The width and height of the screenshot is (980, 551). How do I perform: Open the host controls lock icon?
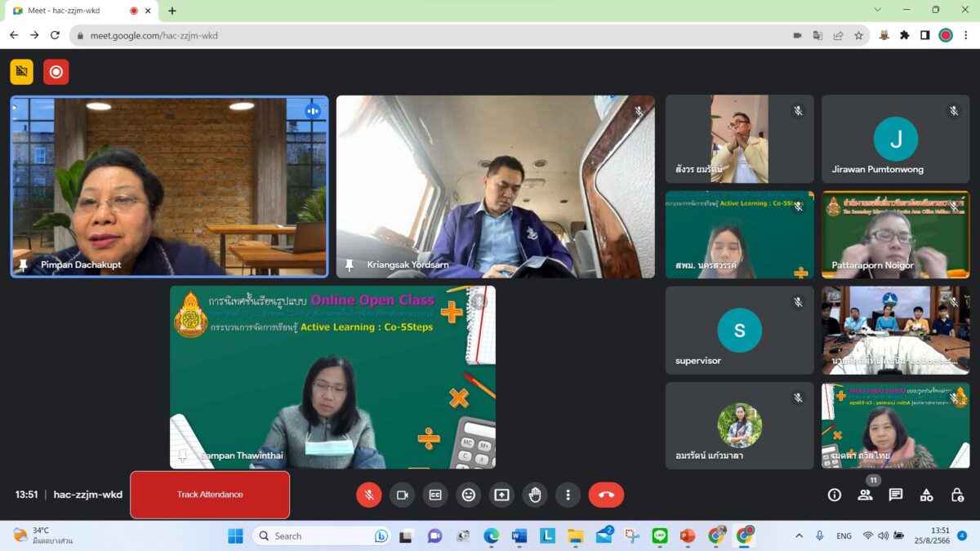(x=957, y=495)
